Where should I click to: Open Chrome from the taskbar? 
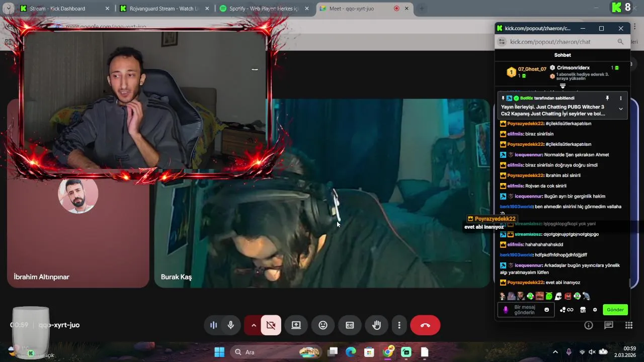(388, 352)
